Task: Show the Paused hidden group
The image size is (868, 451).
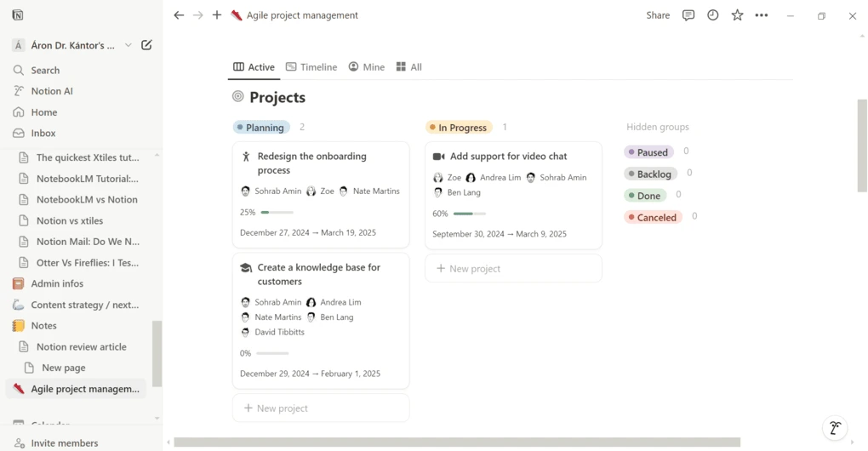Action: 648,152
